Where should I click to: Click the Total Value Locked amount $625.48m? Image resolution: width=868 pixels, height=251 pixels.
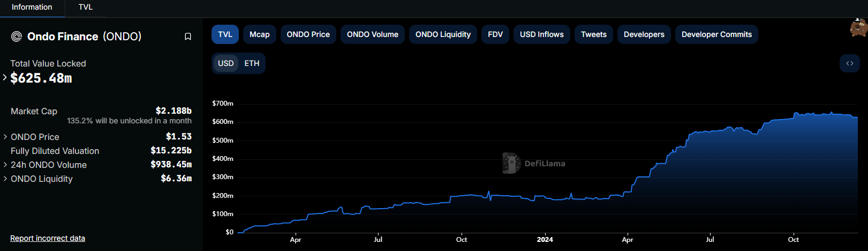pyautogui.click(x=41, y=78)
